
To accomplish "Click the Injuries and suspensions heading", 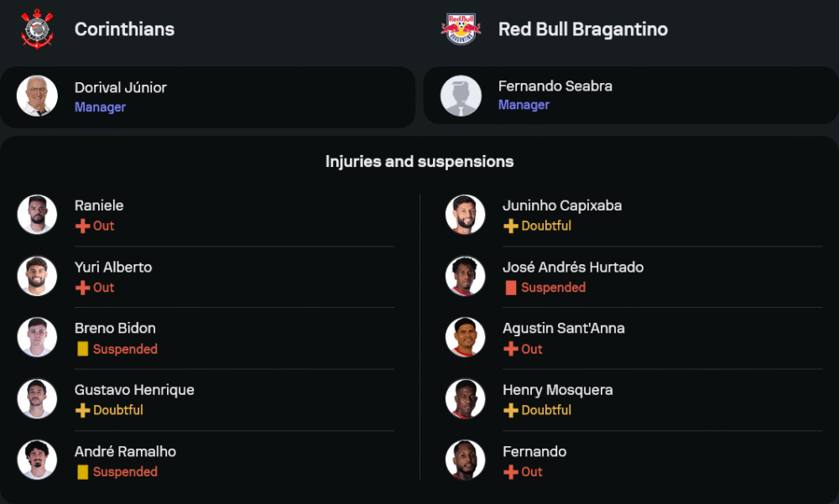I will [x=419, y=161].
